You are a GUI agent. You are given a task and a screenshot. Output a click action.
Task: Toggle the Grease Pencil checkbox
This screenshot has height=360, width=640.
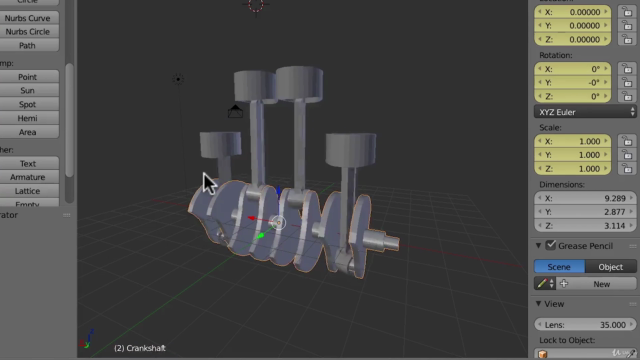point(551,245)
